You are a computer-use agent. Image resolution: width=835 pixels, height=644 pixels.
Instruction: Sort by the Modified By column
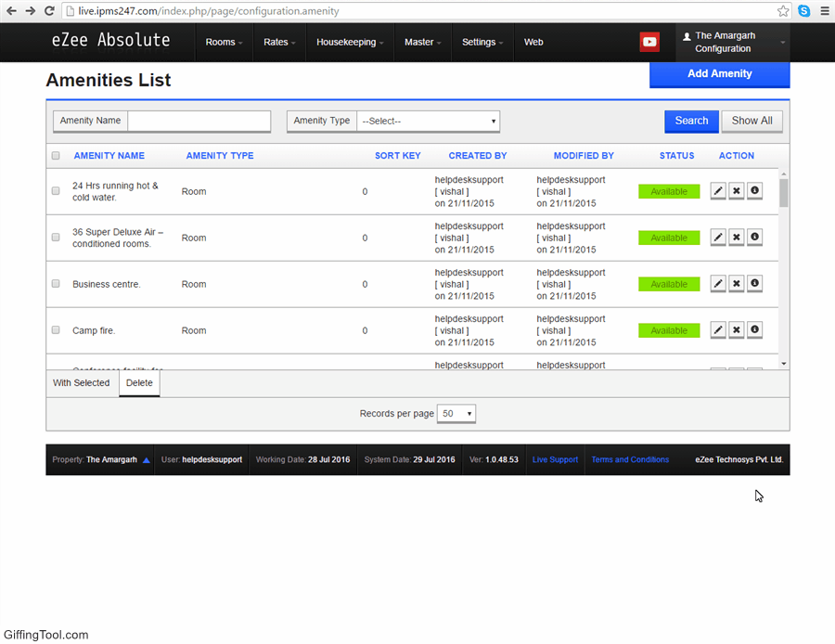click(584, 156)
